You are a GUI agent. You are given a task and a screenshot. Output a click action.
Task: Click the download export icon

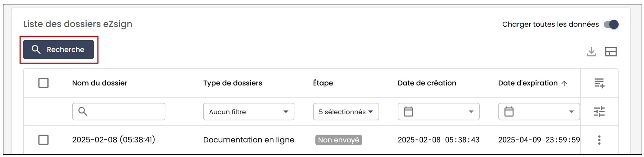(591, 52)
